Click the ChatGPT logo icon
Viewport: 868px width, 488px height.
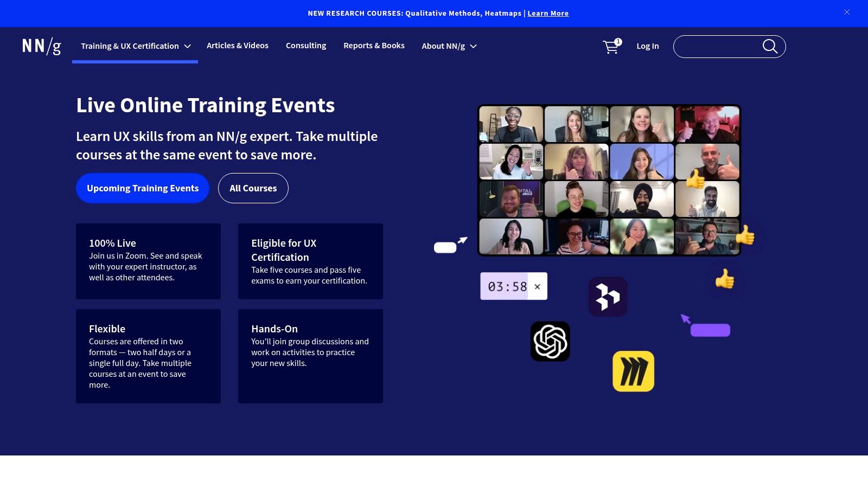coord(550,342)
